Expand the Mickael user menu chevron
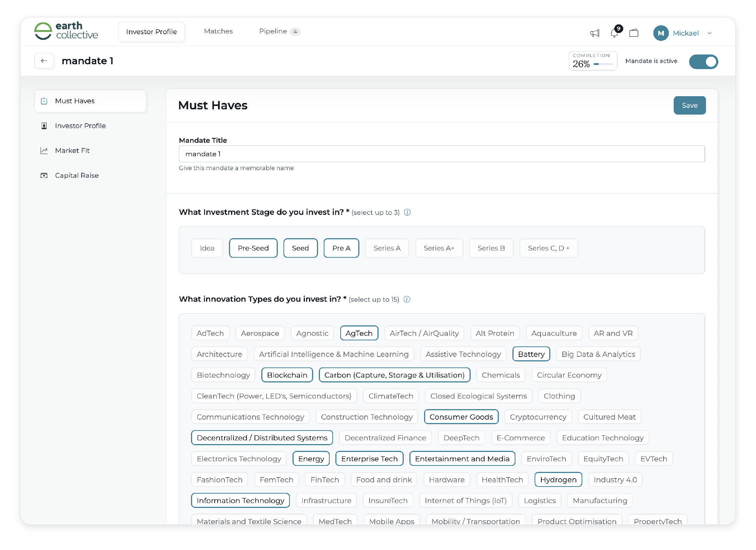 tap(709, 33)
